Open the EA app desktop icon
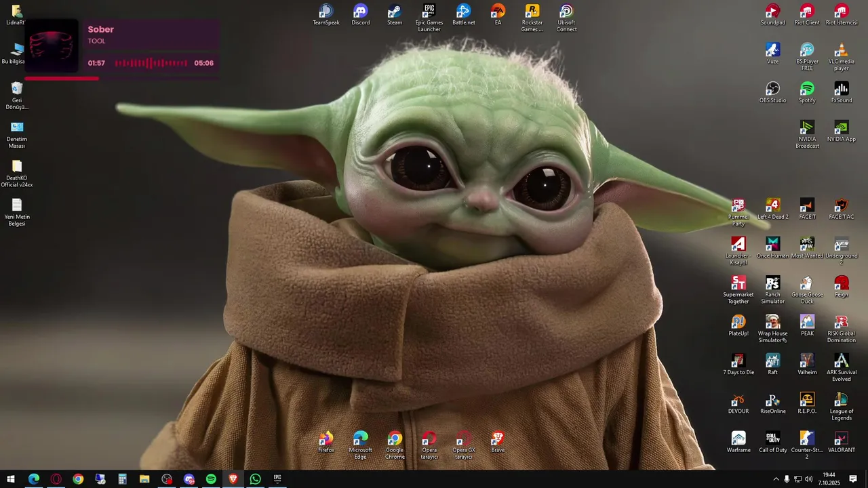The height and width of the screenshot is (488, 868). pos(498,15)
